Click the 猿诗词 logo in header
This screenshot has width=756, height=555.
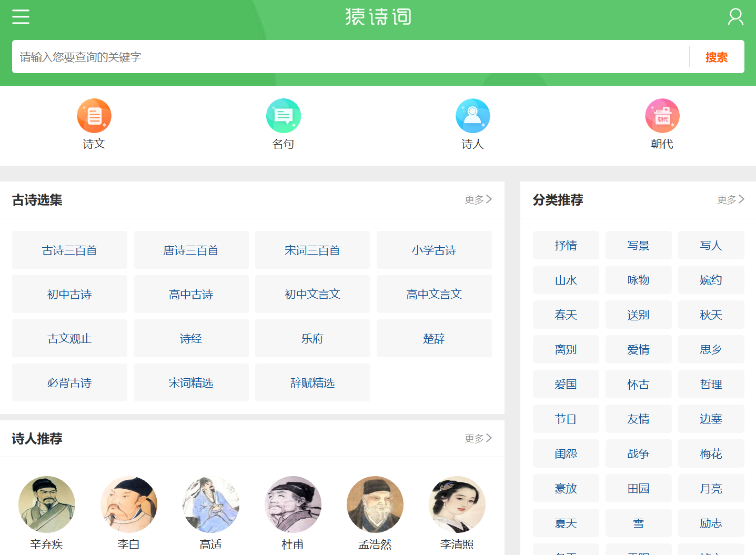coord(378,16)
